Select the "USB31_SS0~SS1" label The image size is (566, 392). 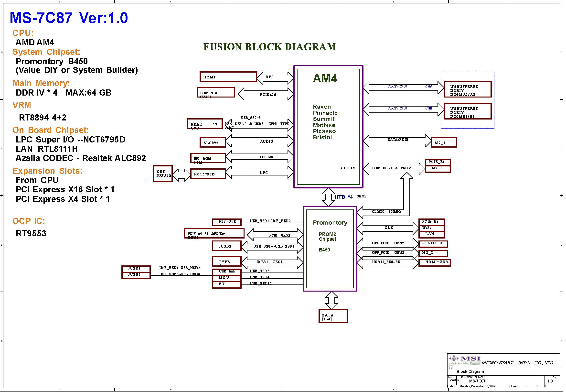387,262
